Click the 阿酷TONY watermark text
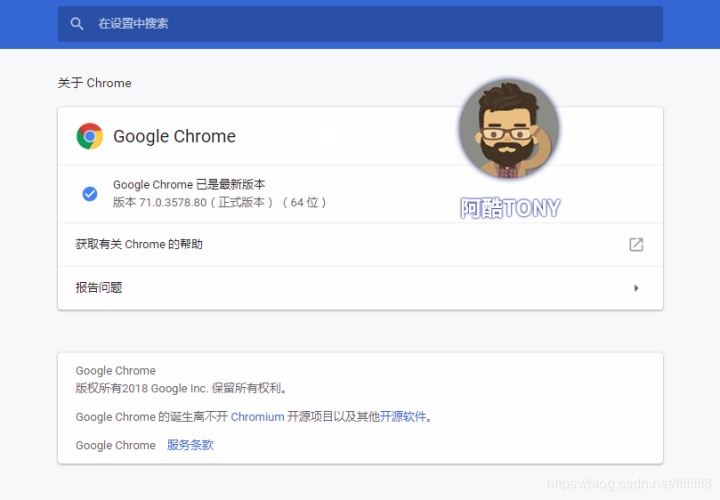Image resolution: width=720 pixels, height=500 pixels. (510, 208)
